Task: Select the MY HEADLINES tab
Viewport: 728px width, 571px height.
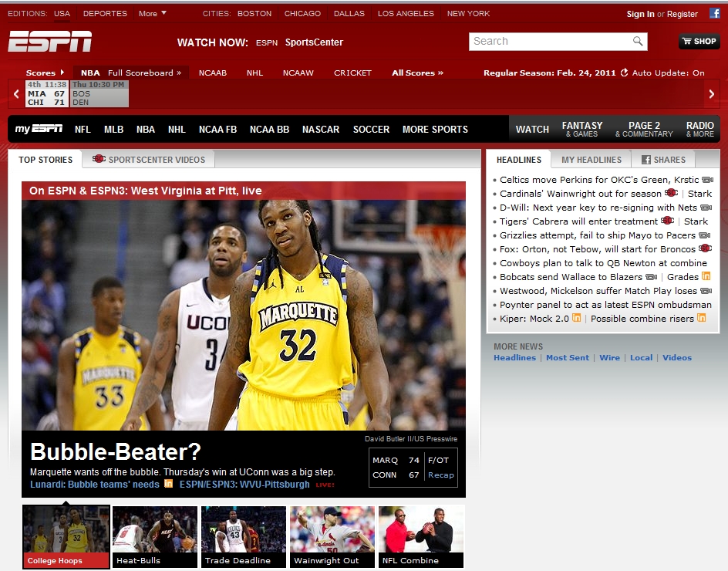Action: point(591,160)
